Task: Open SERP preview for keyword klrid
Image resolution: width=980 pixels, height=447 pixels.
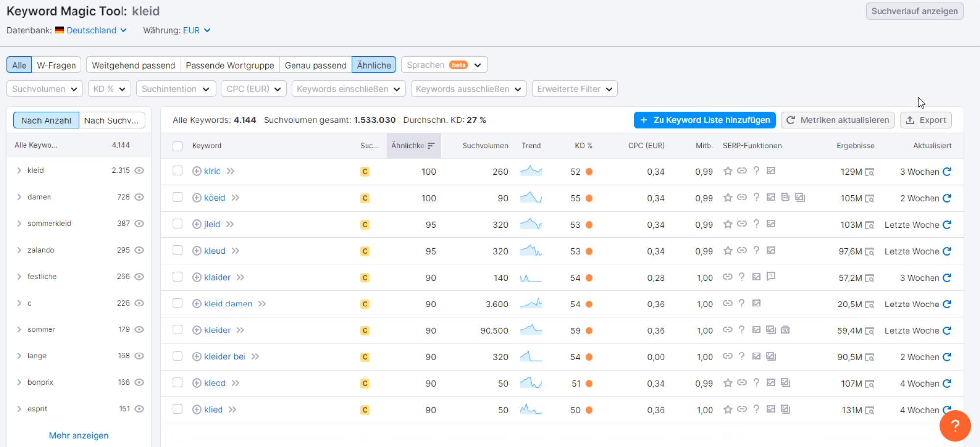Action: 870,172
